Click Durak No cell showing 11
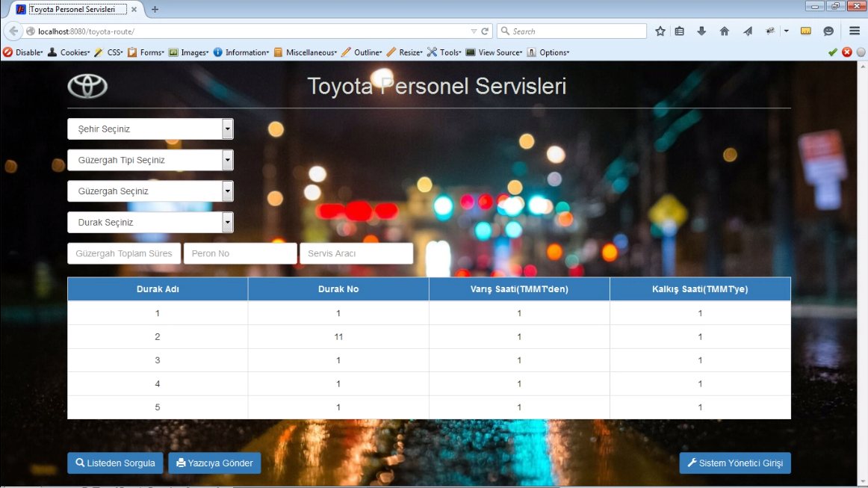This screenshot has height=488, width=868. (x=338, y=337)
